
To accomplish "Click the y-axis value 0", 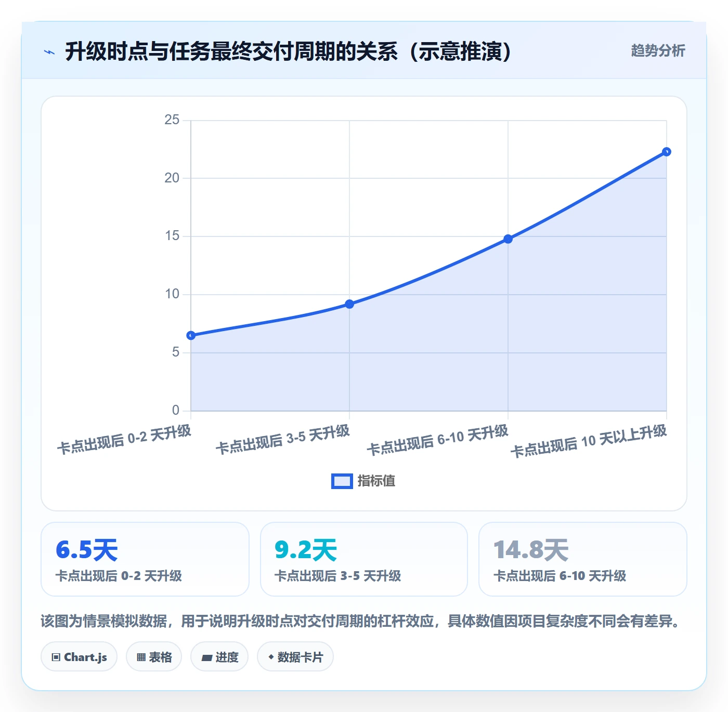I will coord(176,411).
